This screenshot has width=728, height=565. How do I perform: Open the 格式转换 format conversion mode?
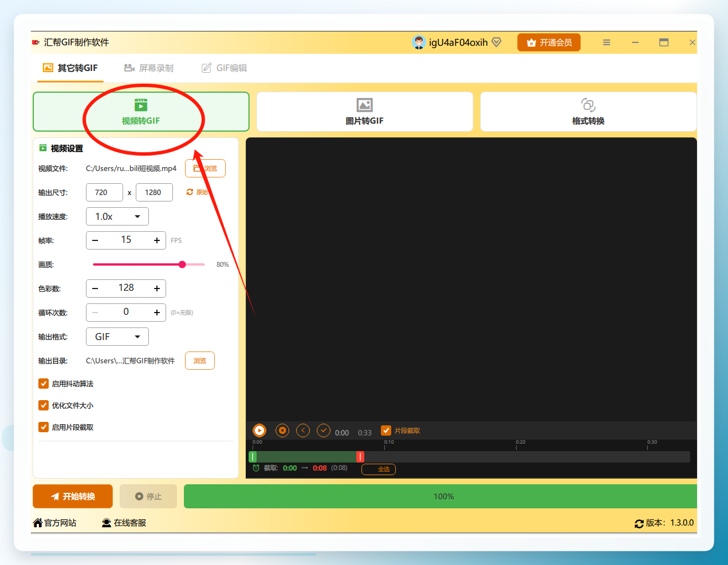[588, 112]
